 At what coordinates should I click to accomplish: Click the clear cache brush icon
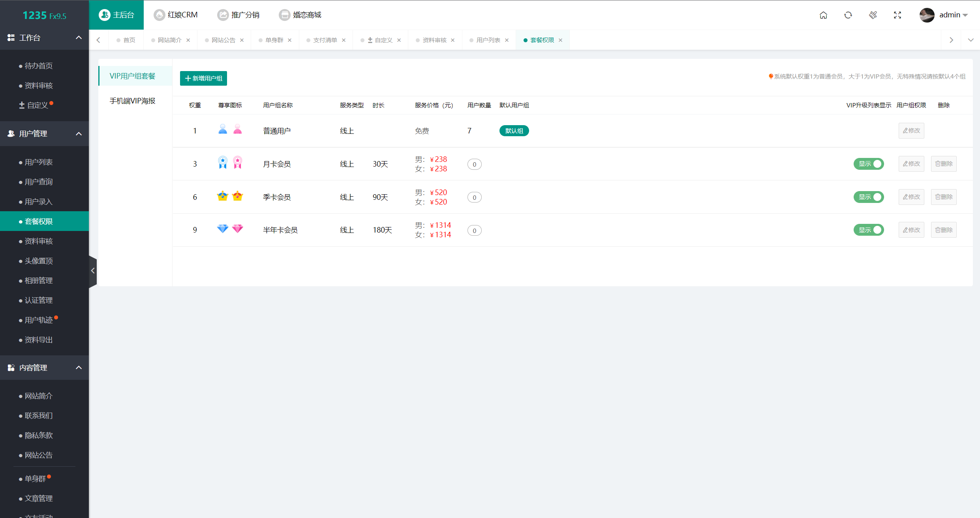point(873,15)
